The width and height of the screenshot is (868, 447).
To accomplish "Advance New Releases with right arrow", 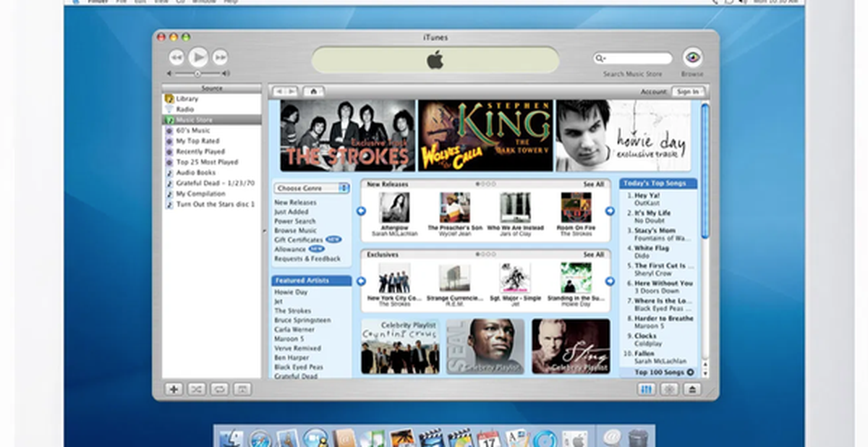I will click(x=610, y=211).
